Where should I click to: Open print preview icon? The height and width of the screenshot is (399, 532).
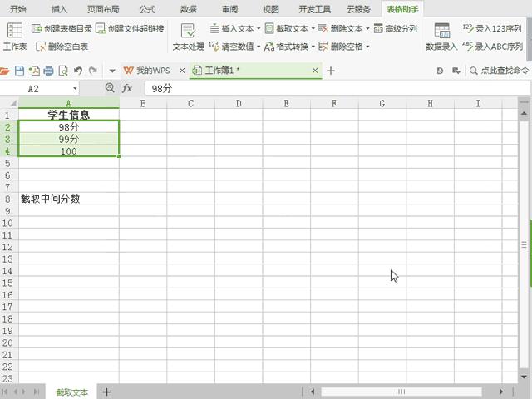(63, 71)
